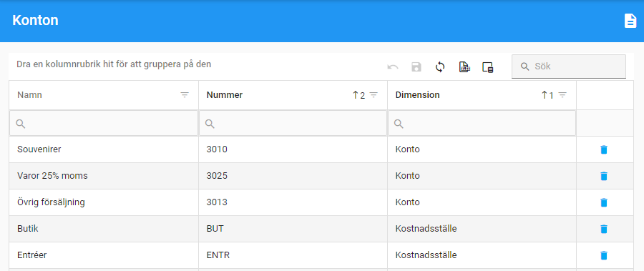The height and width of the screenshot is (271, 644).
Task: Export grid data with the export icon
Action: (x=464, y=67)
